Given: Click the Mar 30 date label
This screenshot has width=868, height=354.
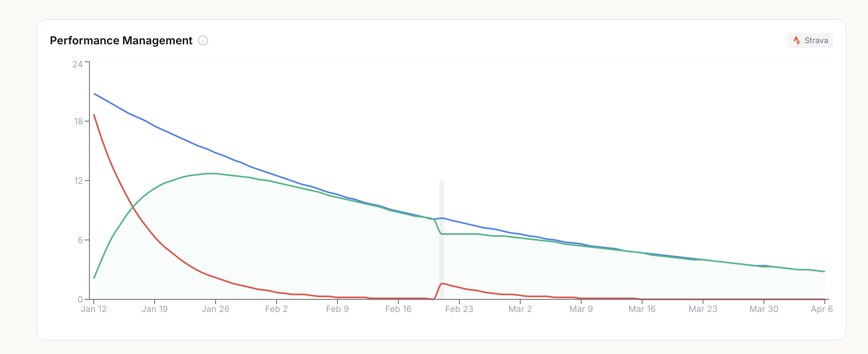Looking at the screenshot, I should click(764, 309).
